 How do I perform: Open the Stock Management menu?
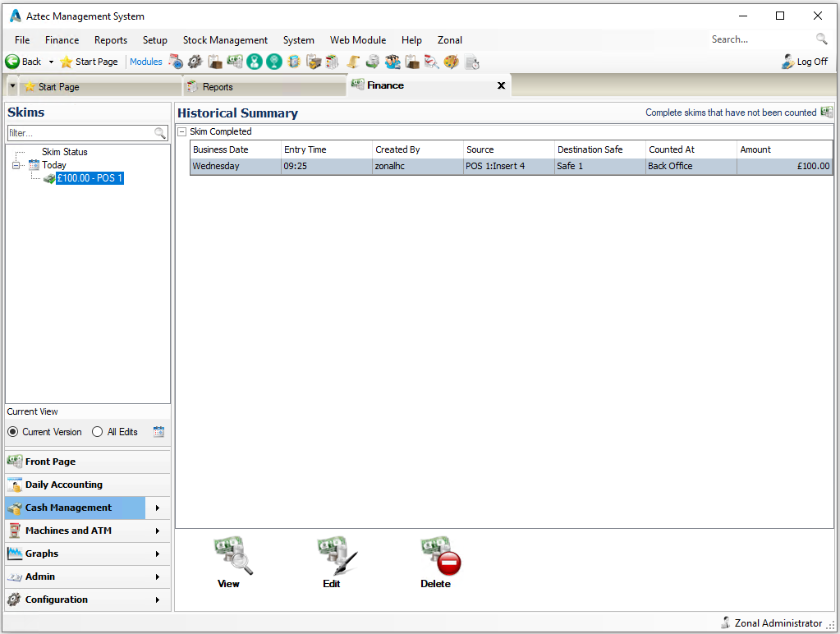225,39
